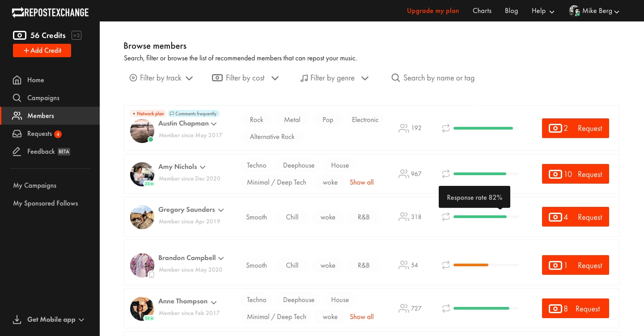This screenshot has height=336, width=644.
Task: Open My Campaigns in the sidebar
Action: (x=35, y=185)
